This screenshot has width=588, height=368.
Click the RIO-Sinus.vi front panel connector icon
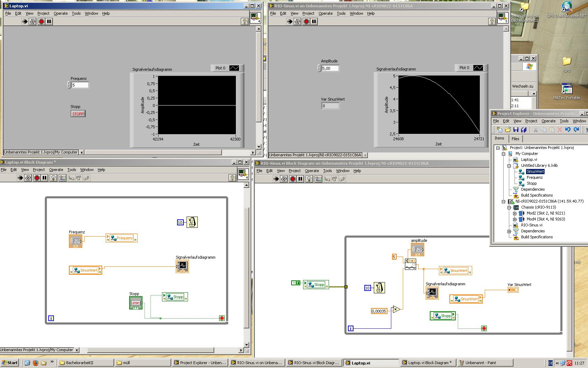pos(503,18)
